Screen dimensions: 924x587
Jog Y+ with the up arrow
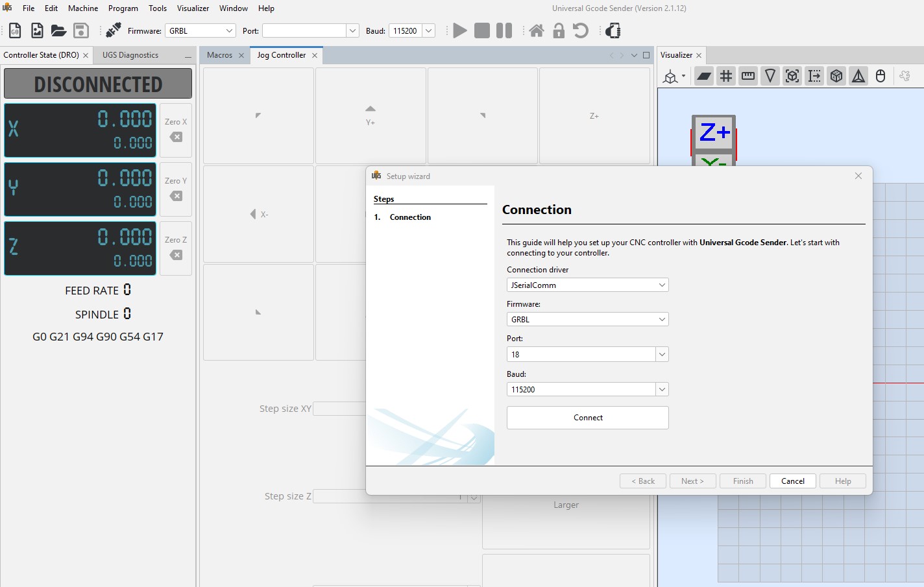click(x=371, y=115)
